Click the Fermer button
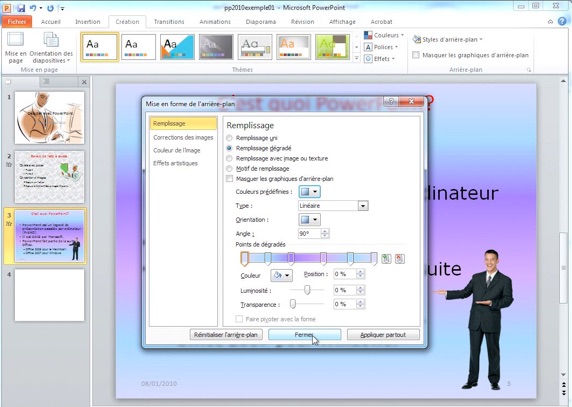 (305, 334)
